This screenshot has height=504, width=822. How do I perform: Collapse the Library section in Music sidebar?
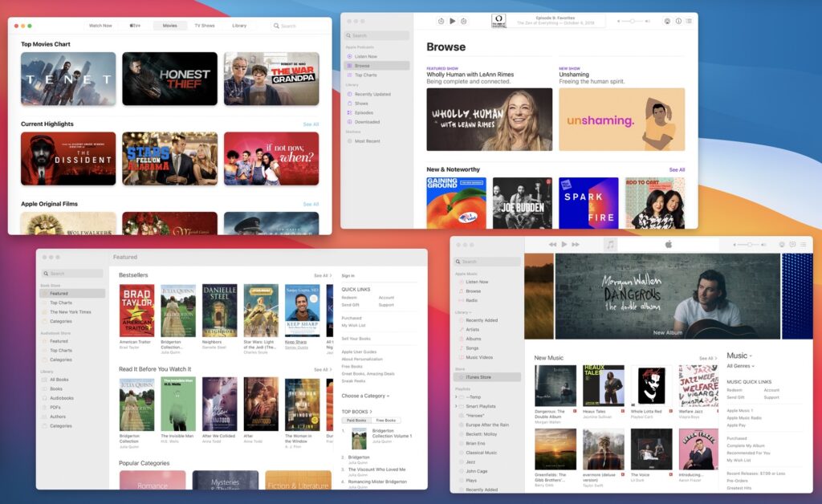[x=463, y=312]
